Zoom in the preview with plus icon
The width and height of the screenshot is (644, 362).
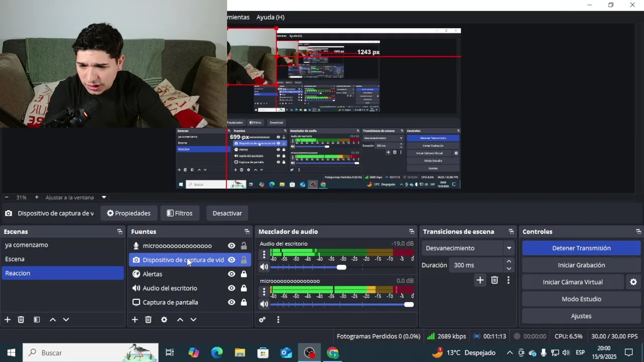pos(36,198)
